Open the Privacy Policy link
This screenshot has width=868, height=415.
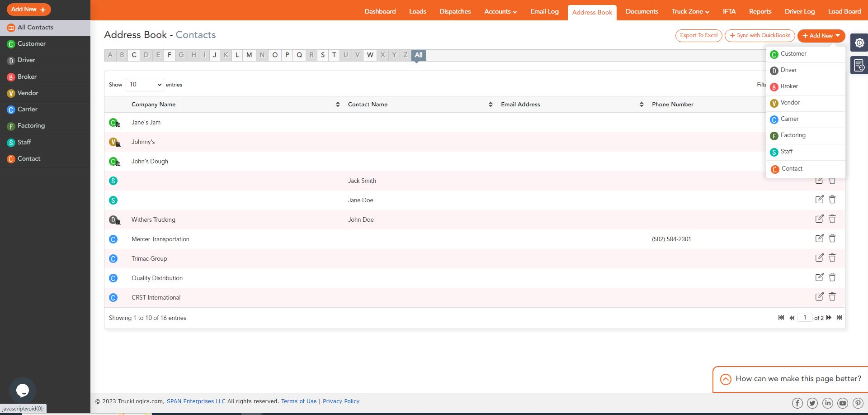pyautogui.click(x=341, y=401)
